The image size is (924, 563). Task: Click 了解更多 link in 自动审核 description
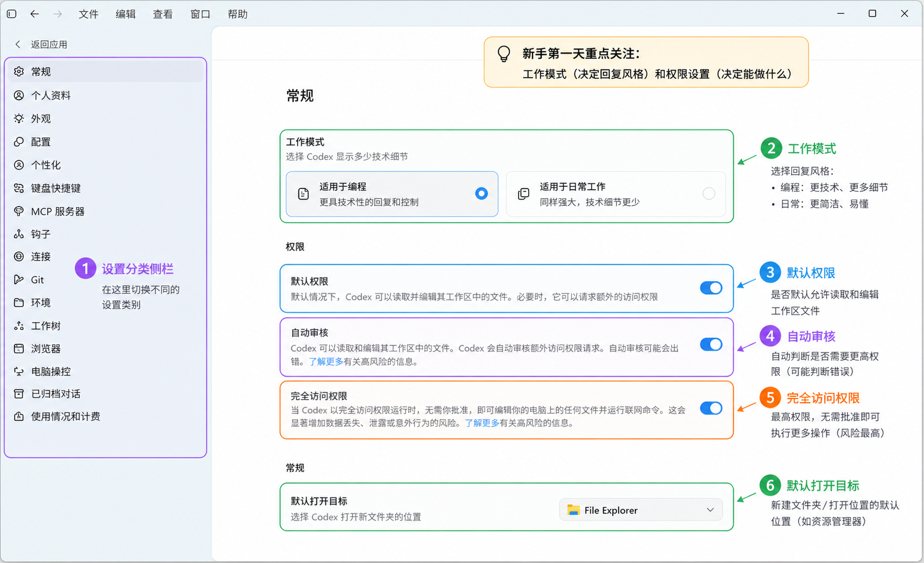point(326,362)
